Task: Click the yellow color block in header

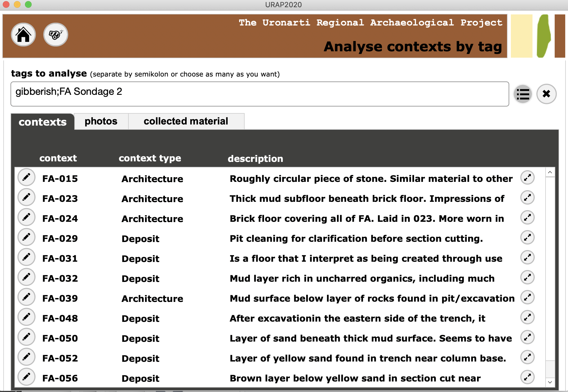Action: coord(521,36)
